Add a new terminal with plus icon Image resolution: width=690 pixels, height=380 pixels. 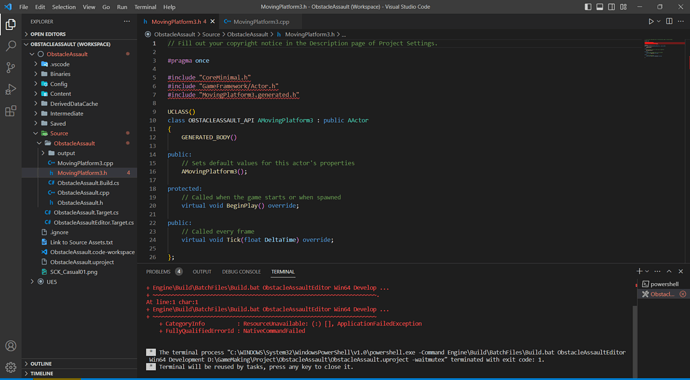pyautogui.click(x=639, y=271)
